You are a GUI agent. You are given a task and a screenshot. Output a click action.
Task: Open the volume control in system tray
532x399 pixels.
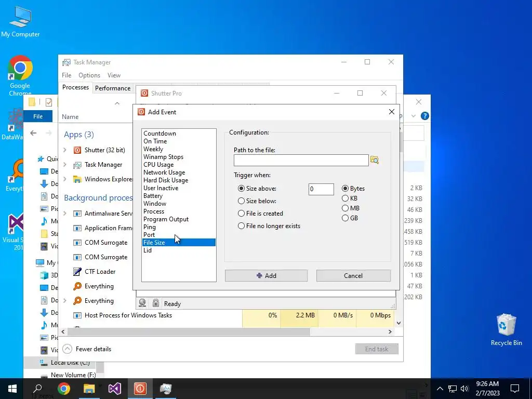(464, 389)
